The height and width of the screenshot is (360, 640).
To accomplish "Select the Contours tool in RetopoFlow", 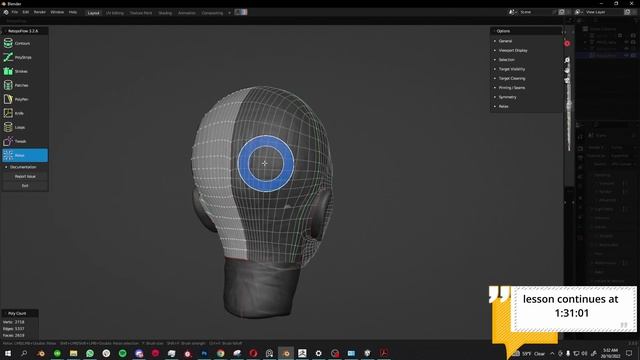I will 25,43.
